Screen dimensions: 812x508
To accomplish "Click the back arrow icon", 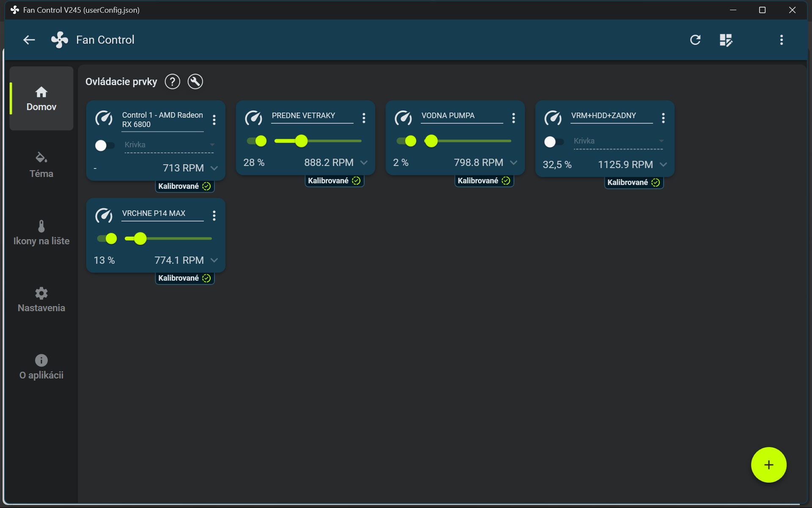I will (29, 40).
